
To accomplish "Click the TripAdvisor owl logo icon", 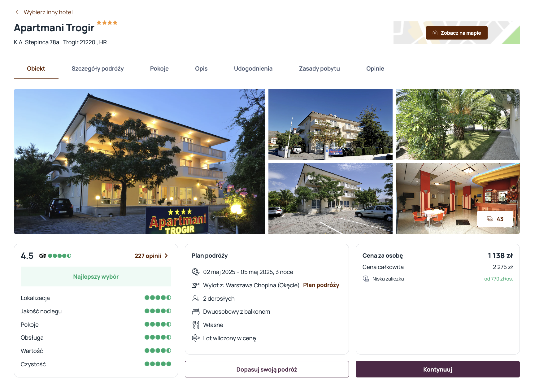I will [43, 256].
